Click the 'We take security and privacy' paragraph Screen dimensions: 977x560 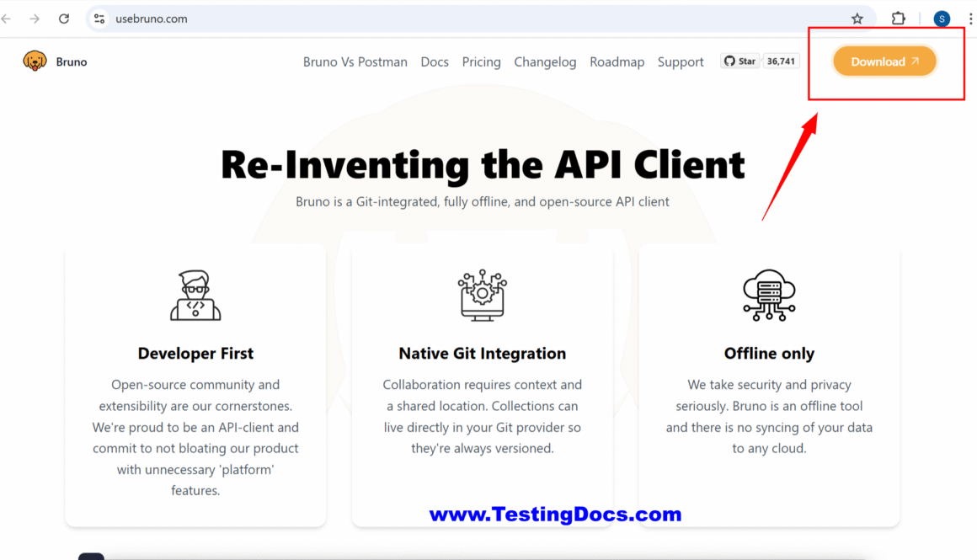coord(769,416)
